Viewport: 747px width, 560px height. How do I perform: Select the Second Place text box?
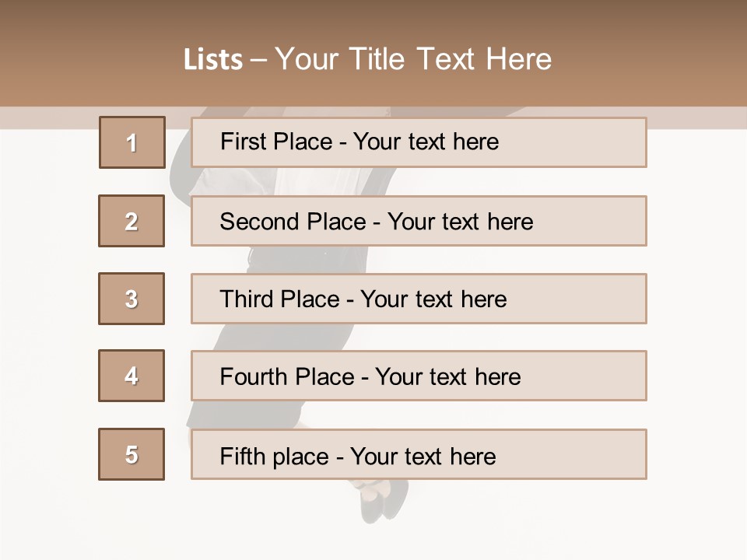coord(419,221)
